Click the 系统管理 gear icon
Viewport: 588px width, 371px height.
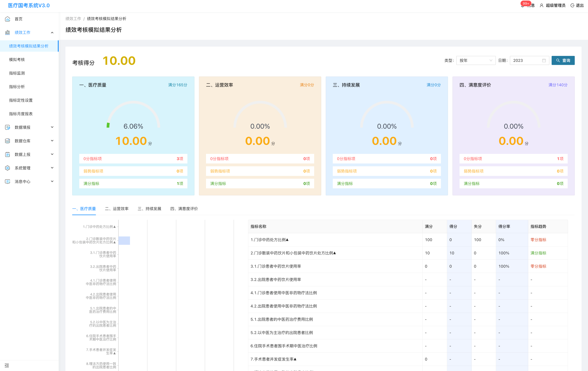tap(8, 168)
